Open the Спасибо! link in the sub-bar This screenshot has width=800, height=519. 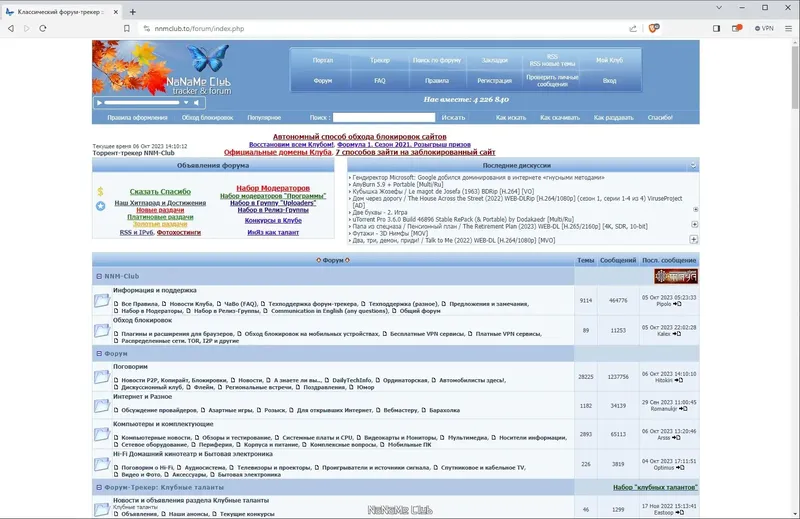point(660,117)
